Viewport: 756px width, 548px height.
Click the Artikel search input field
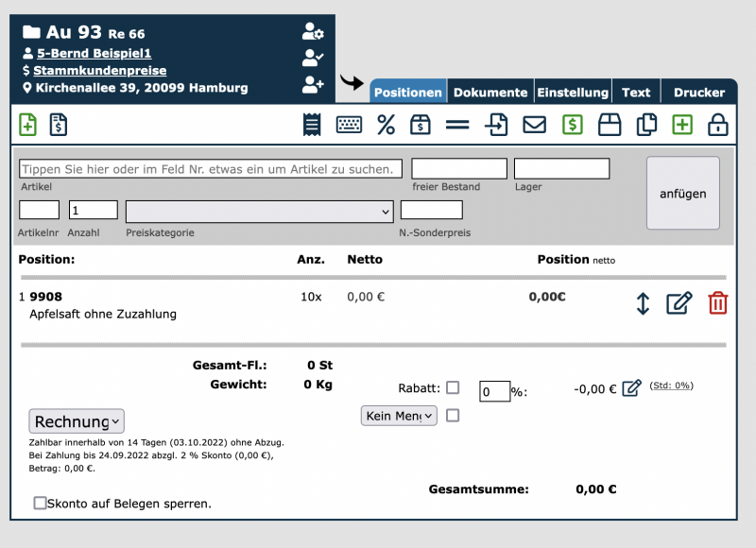click(211, 169)
